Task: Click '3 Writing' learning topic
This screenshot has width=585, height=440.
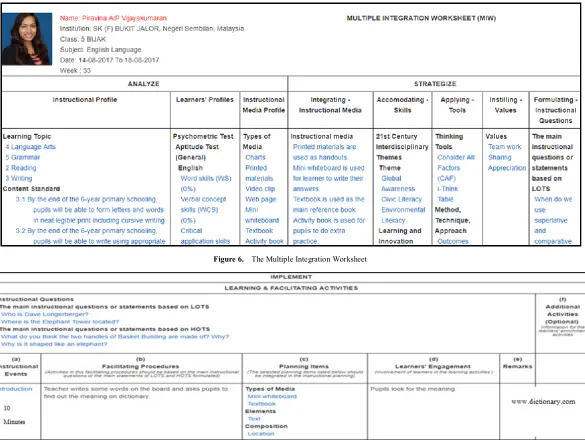Action: pyautogui.click(x=19, y=178)
